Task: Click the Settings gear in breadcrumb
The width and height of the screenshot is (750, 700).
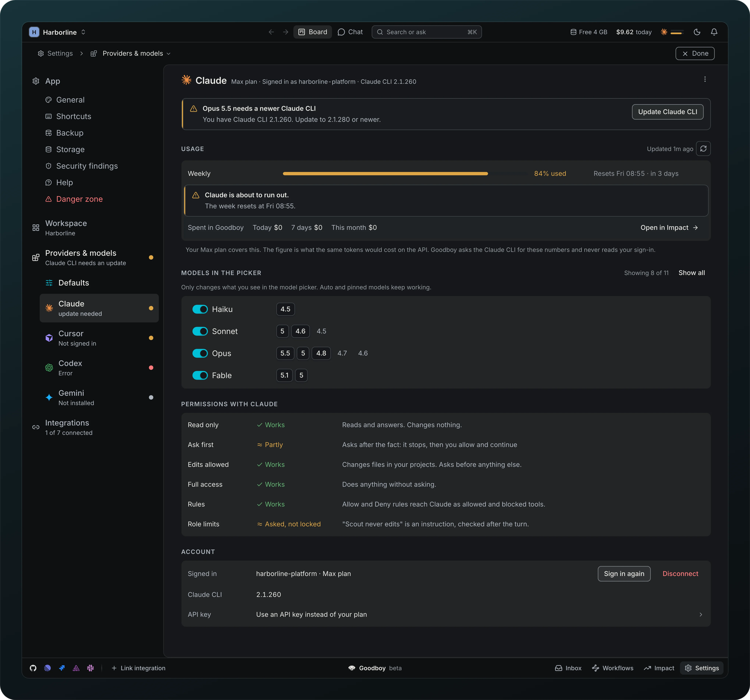Action: click(x=41, y=53)
